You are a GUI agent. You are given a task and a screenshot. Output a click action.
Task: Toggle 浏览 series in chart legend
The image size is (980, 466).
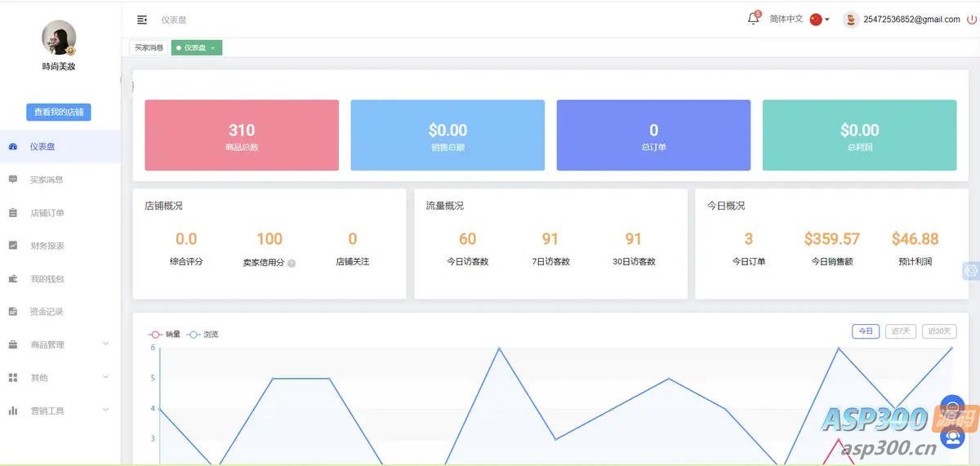click(203, 335)
